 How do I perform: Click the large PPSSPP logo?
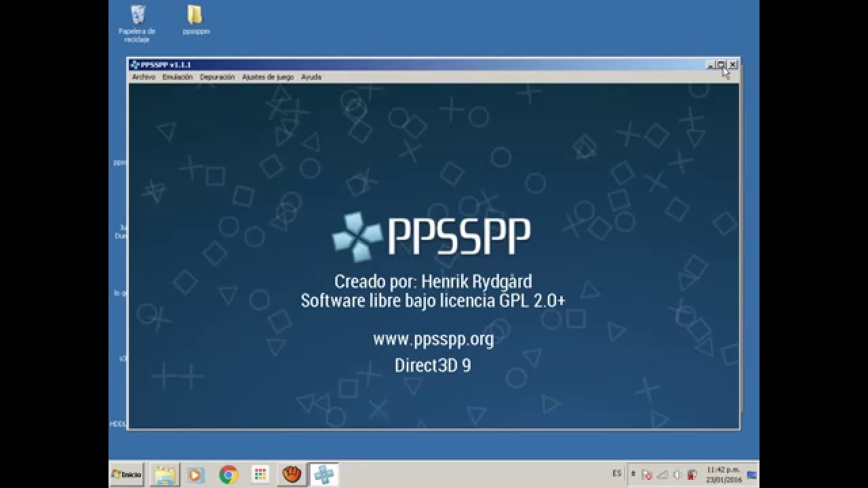tap(431, 237)
